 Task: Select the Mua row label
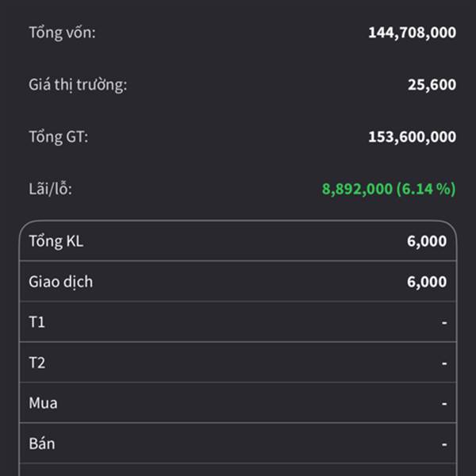click(x=43, y=403)
